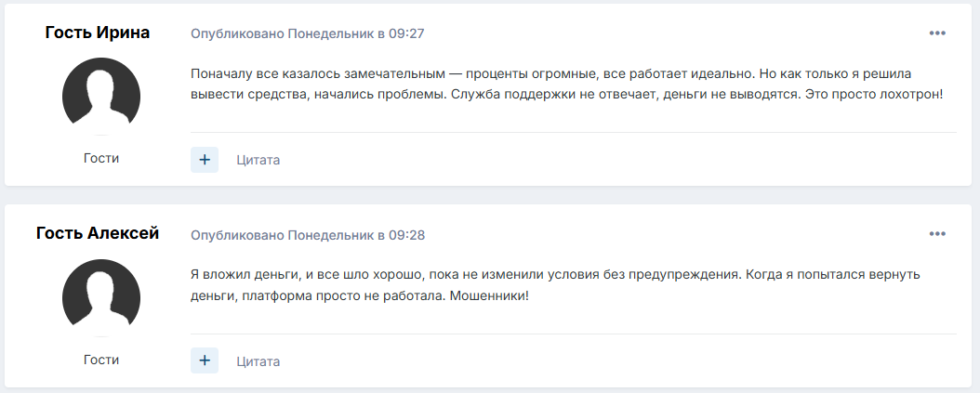This screenshot has width=980, height=393.
Task: Quote Ирина's post with Цитата
Action: pyautogui.click(x=258, y=160)
